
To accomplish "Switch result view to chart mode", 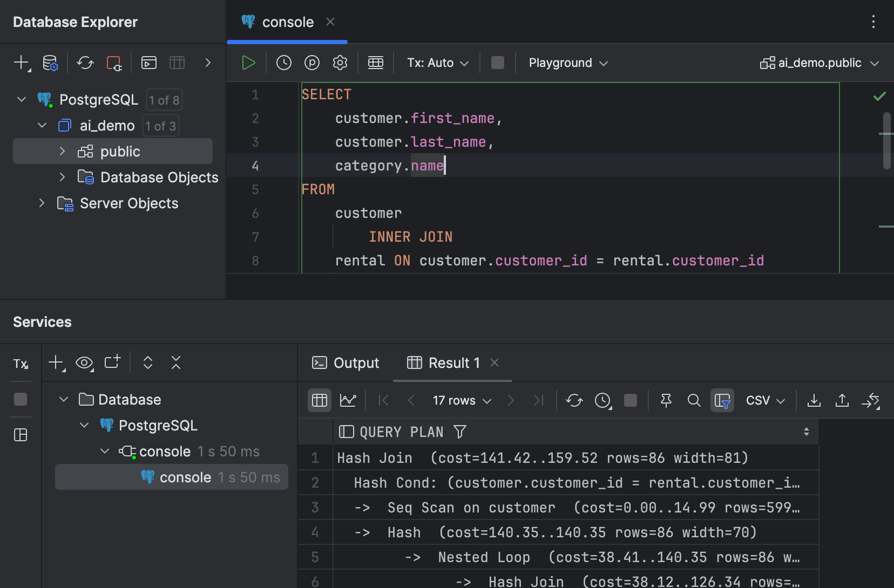I will tap(348, 400).
